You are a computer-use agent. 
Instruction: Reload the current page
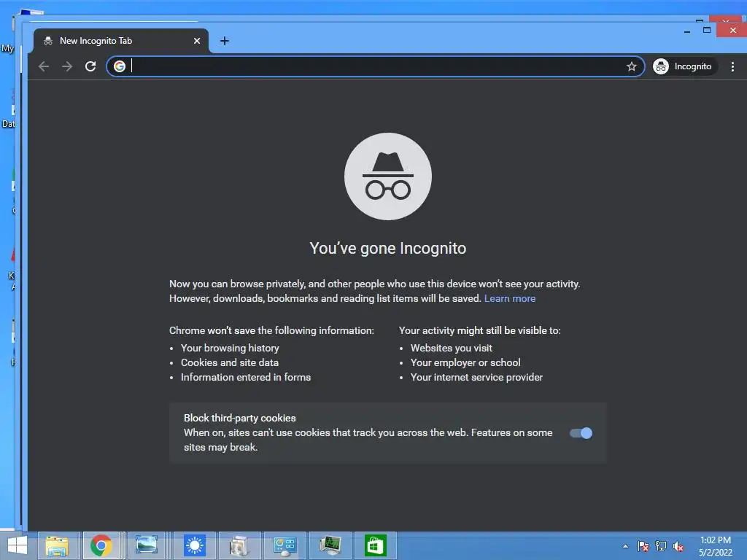90,66
